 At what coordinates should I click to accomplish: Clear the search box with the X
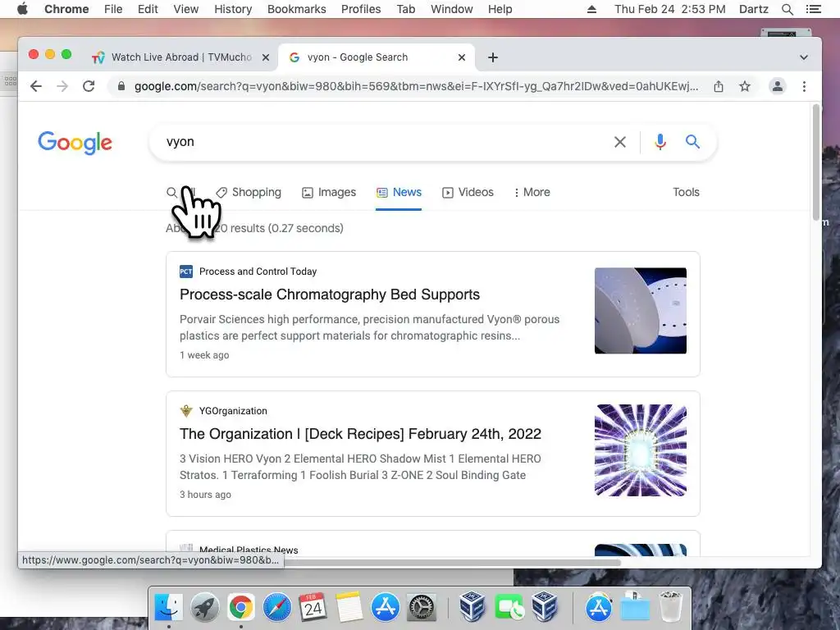[620, 142]
